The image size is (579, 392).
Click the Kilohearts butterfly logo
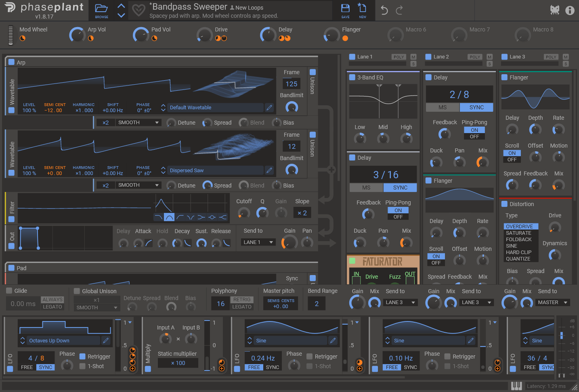coord(555,10)
